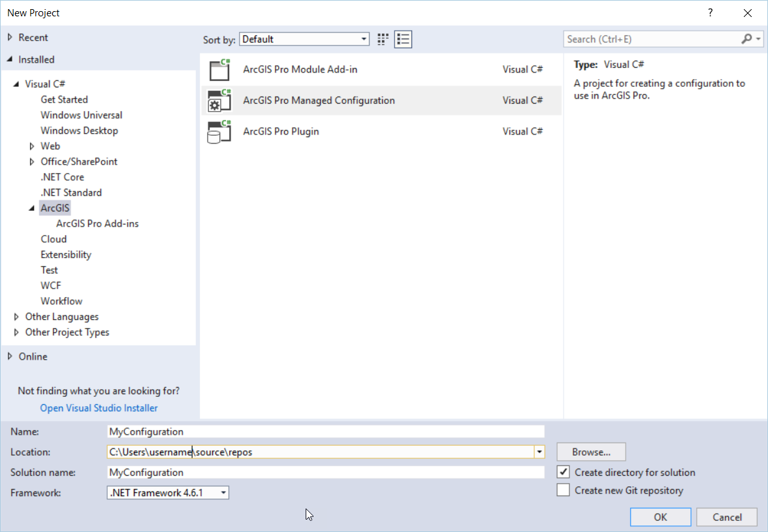Expand the Online section
This screenshot has height=532, width=768.
click(10, 356)
